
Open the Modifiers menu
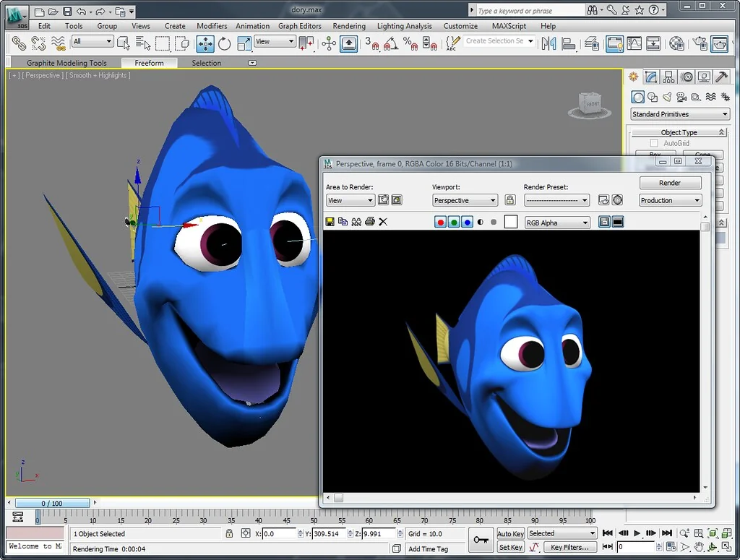pyautogui.click(x=212, y=26)
